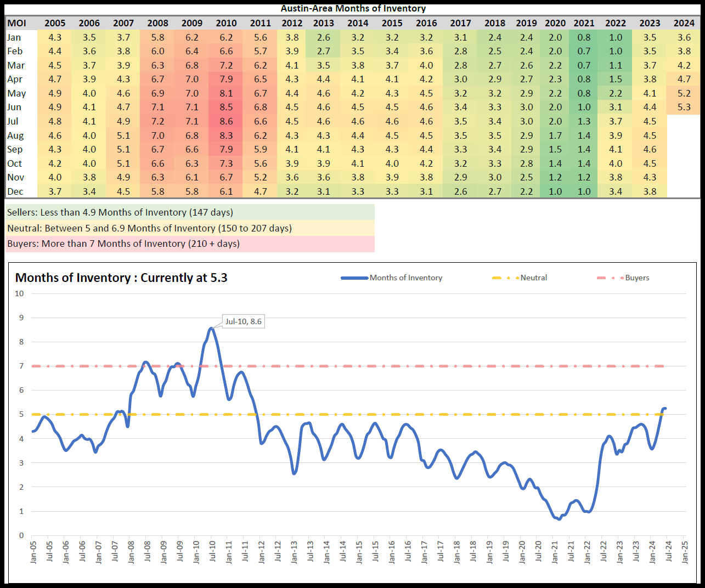Click the green Sellers threshold description row
Screen dimensions: 705x588
pos(190,212)
